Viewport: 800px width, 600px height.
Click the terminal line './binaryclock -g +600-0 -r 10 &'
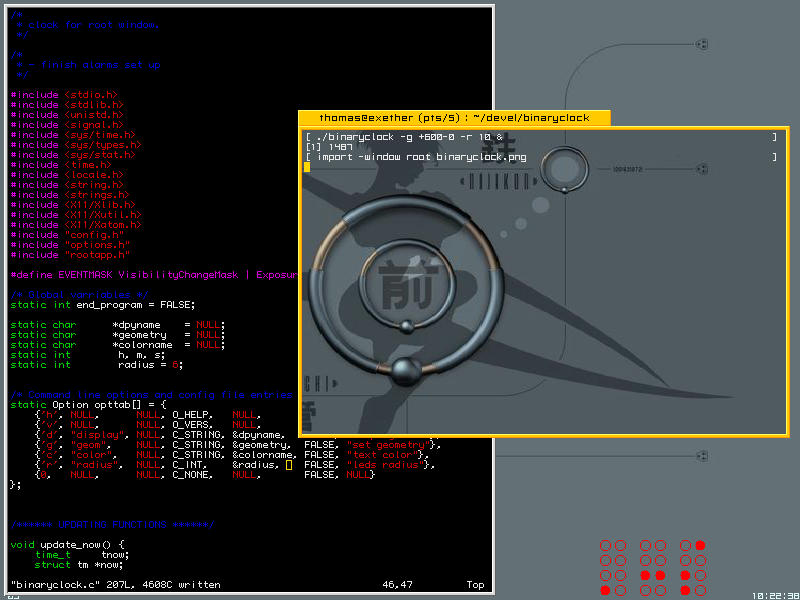coord(404,137)
